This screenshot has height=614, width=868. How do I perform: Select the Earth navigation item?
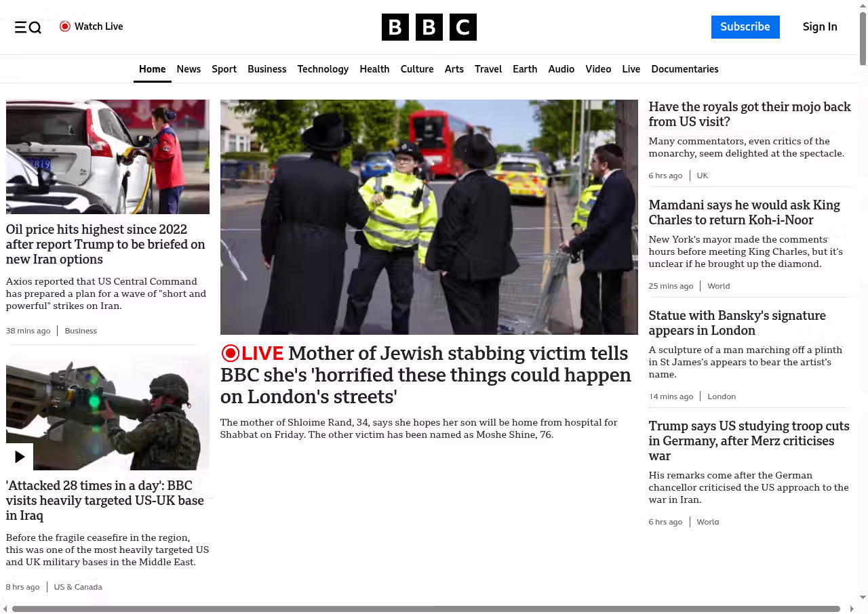pyautogui.click(x=525, y=69)
